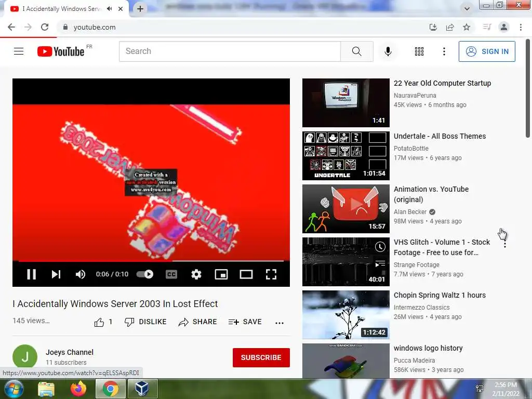Mute the video volume icon

pyautogui.click(x=81, y=274)
